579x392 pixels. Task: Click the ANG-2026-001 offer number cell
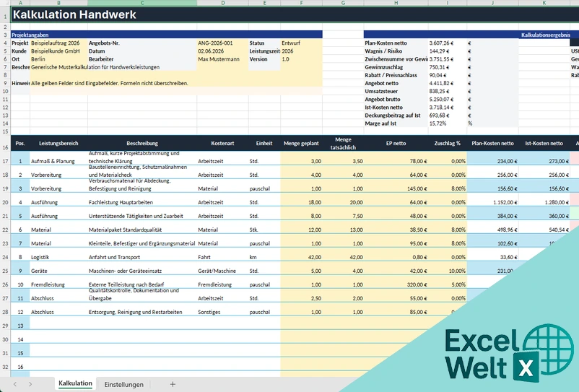222,43
